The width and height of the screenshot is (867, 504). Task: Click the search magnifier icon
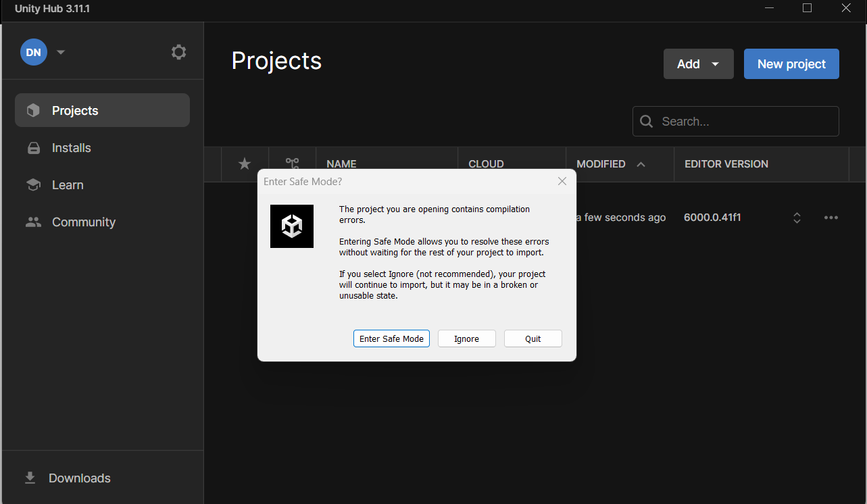pos(646,121)
